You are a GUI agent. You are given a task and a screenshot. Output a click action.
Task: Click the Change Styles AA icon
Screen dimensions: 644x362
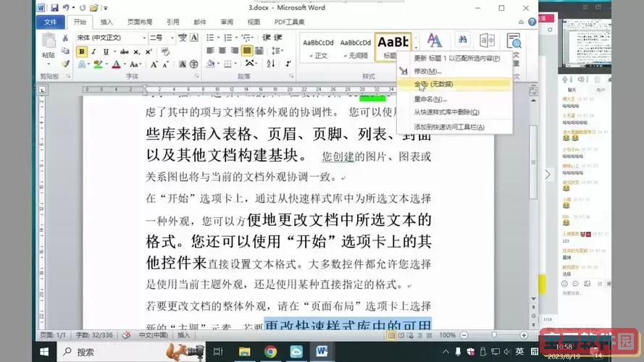tap(434, 41)
